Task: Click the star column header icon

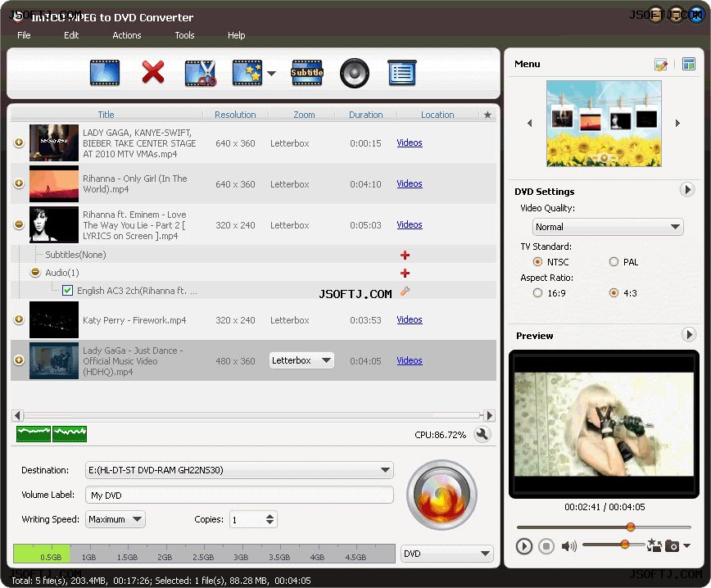Action: (487, 115)
